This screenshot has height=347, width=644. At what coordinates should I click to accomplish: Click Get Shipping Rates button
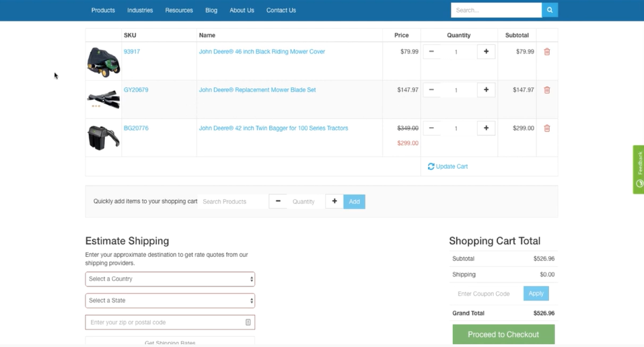pos(170,342)
